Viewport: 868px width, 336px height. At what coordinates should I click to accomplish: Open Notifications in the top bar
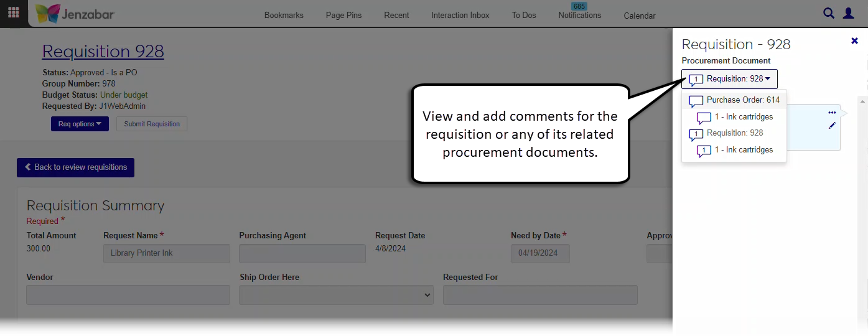[x=579, y=15]
